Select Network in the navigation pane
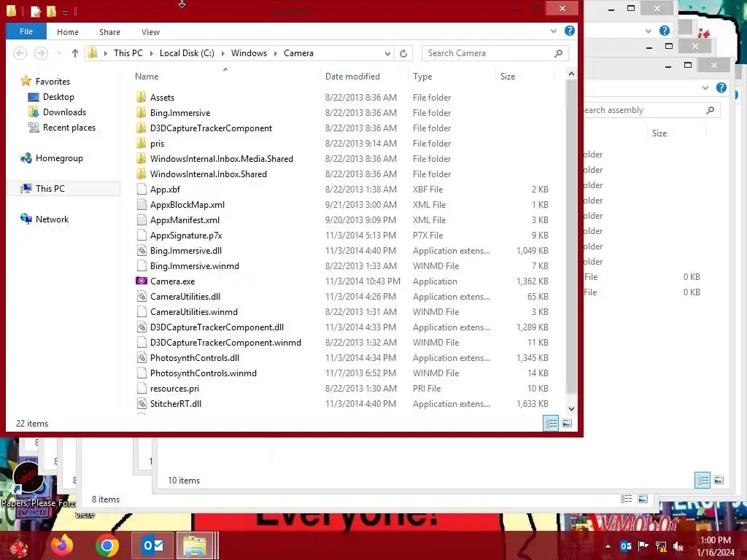 pos(52,219)
